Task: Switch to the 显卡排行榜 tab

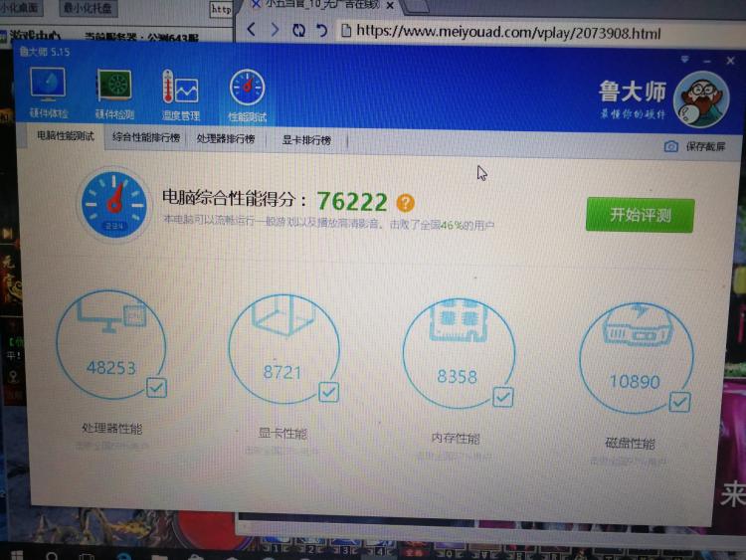Action: tap(306, 140)
